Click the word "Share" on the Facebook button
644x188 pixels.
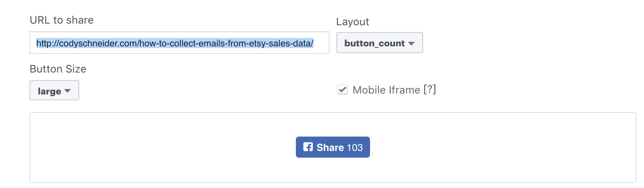coord(330,148)
